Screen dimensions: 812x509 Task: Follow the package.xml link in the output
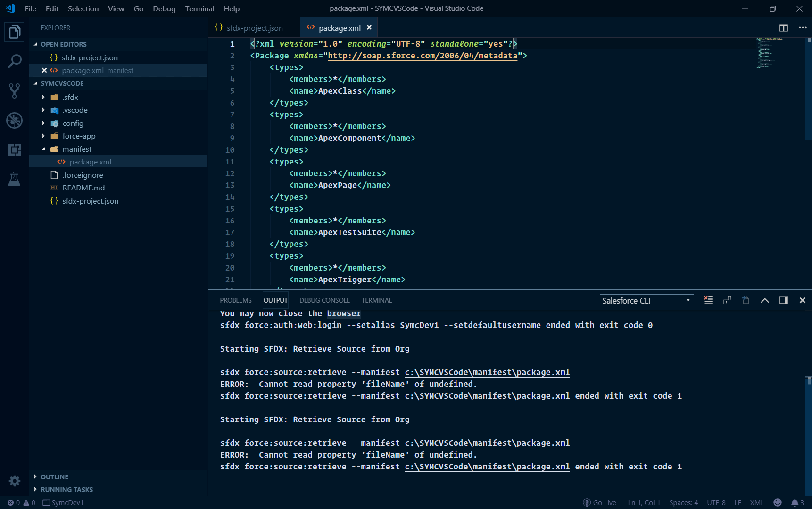click(x=487, y=372)
